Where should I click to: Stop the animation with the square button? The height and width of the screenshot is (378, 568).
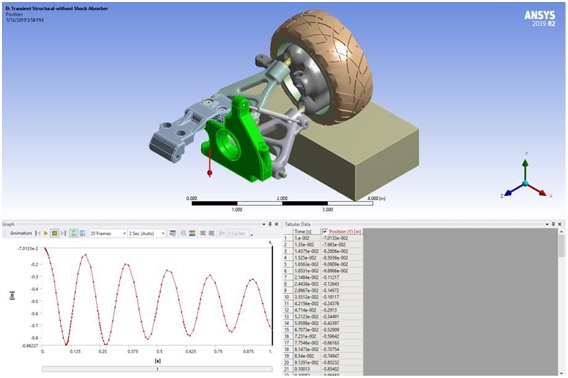coord(54,233)
